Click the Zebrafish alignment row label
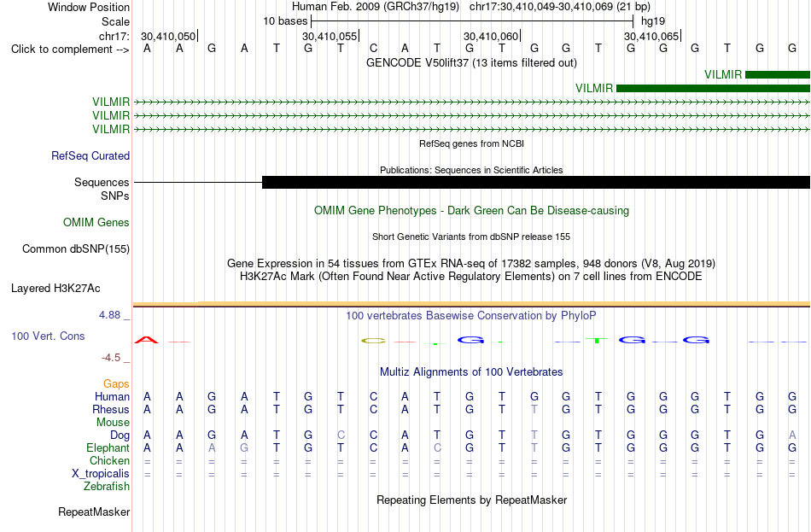 click(107, 487)
